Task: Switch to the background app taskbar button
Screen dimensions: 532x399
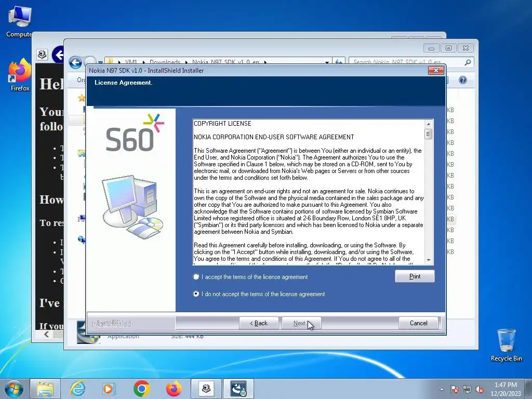Action: pos(206,389)
